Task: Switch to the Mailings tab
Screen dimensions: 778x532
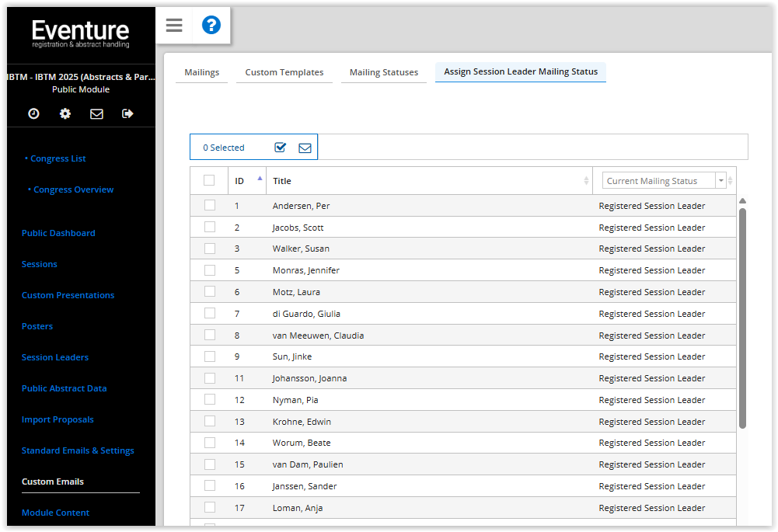Action: pos(201,72)
